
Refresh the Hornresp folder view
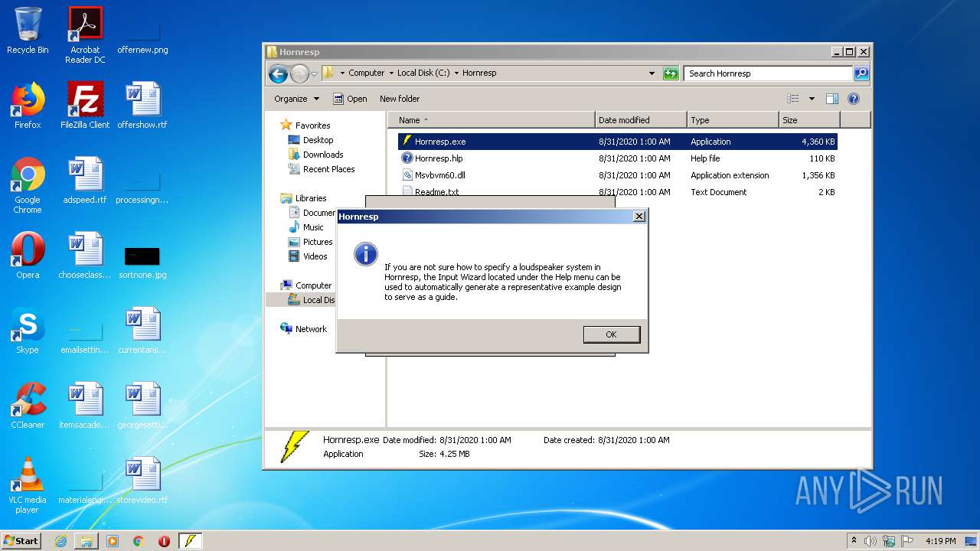coord(671,73)
